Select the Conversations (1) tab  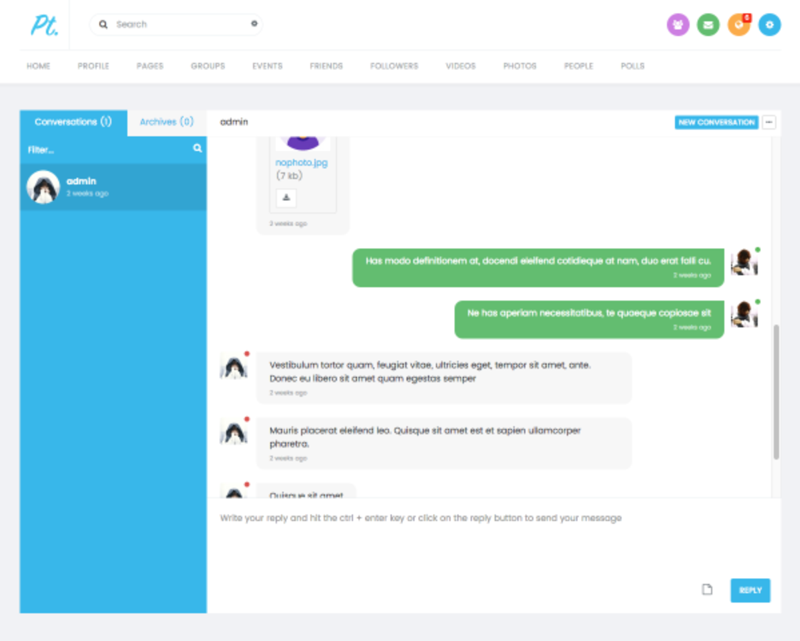[x=73, y=122]
